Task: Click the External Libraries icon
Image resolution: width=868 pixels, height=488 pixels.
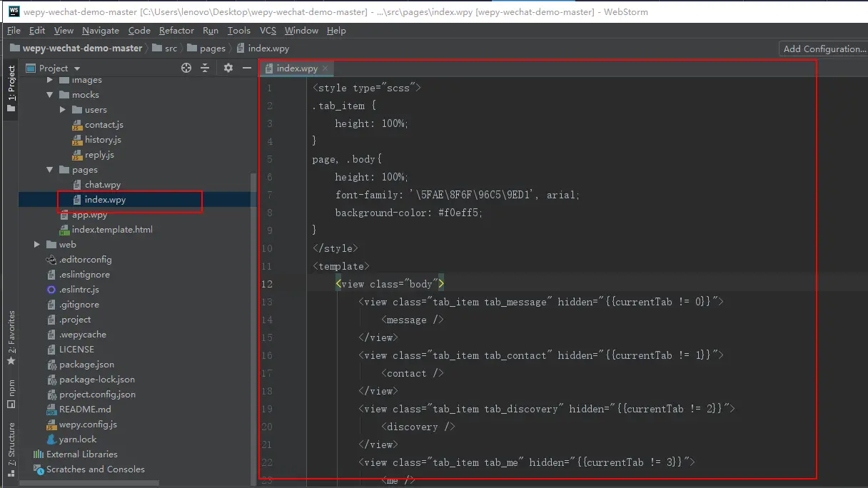Action: pos(39,454)
